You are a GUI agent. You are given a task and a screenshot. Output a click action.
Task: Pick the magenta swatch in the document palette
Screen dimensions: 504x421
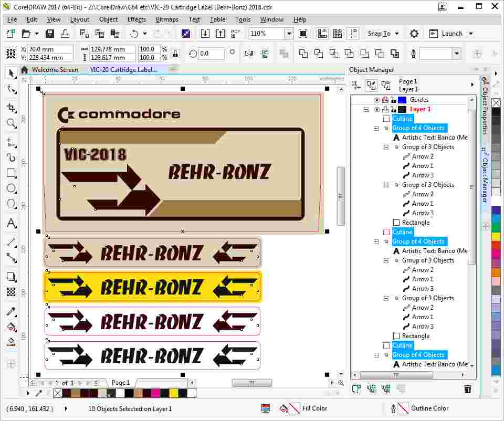pyautogui.click(x=156, y=393)
